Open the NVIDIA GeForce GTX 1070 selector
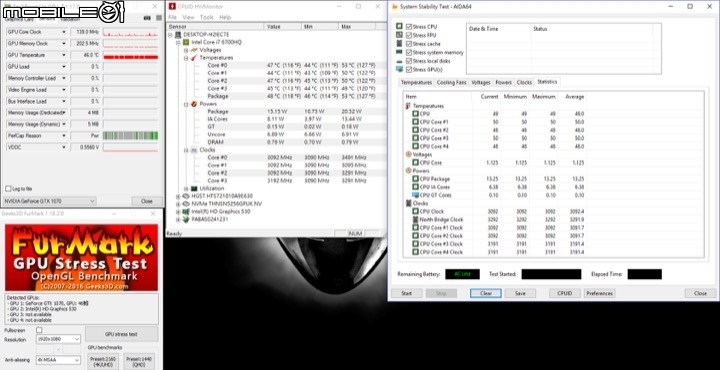 (49, 201)
